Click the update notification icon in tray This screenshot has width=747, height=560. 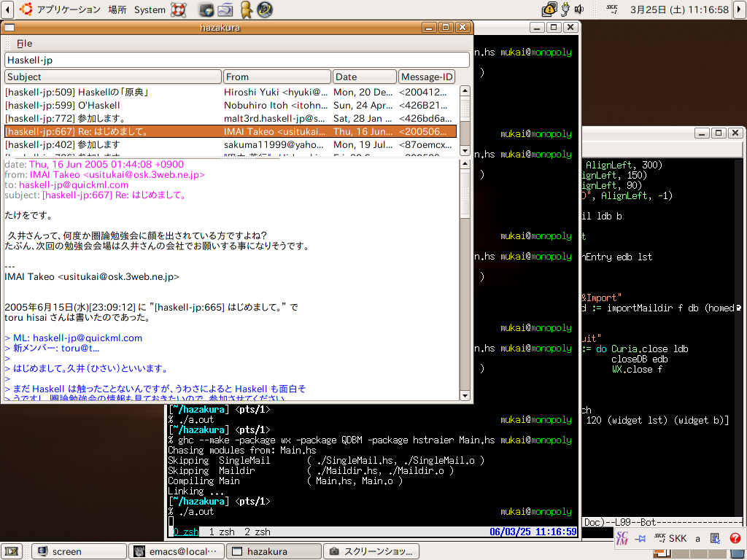point(549,9)
